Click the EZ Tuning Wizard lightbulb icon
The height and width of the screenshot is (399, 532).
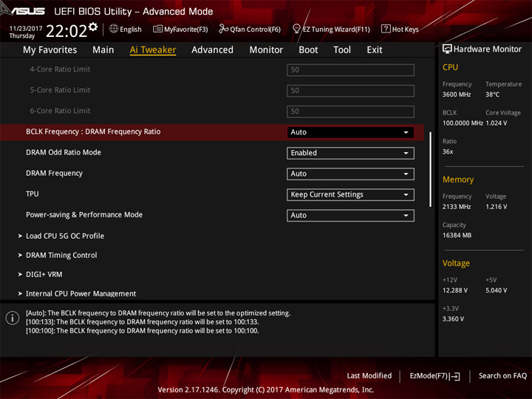tap(296, 29)
